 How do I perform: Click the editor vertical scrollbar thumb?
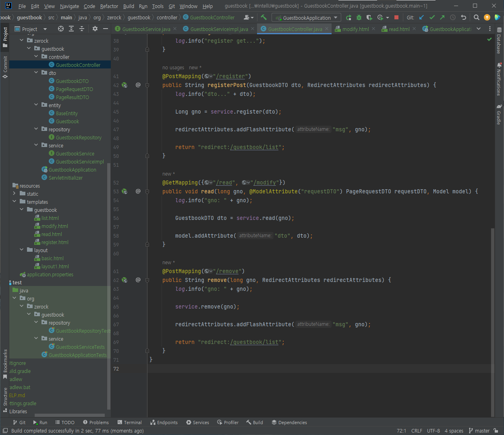pos(492,322)
